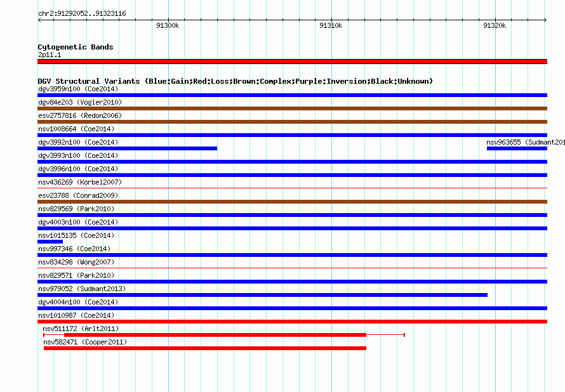Select the brown esv23788 bar

(x=292, y=202)
